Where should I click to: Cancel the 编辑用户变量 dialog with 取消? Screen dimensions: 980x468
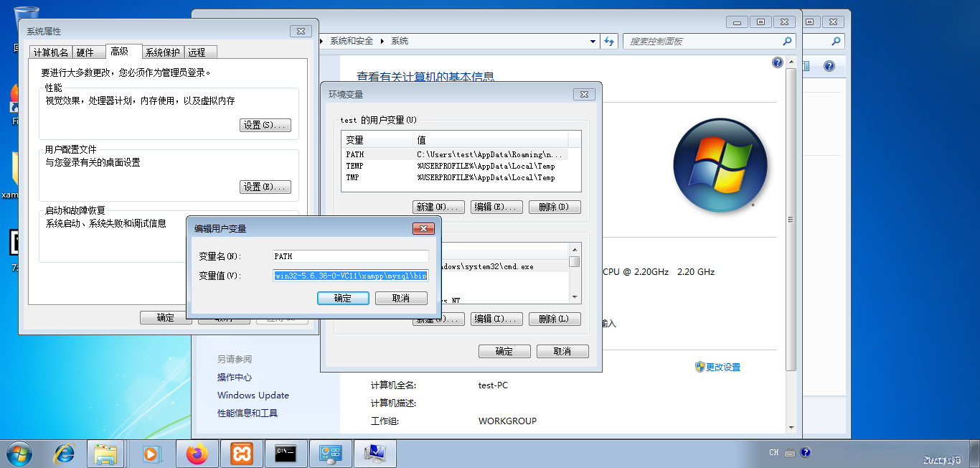(401, 298)
